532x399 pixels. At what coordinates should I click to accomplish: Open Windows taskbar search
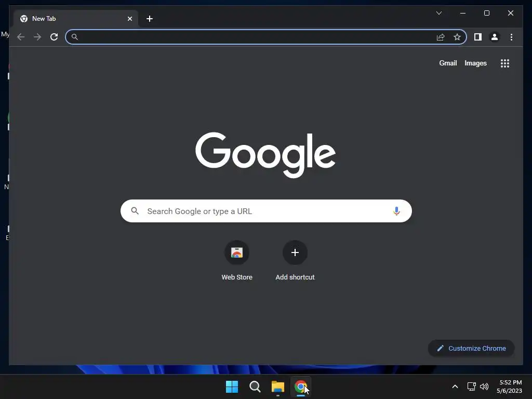[255, 387]
